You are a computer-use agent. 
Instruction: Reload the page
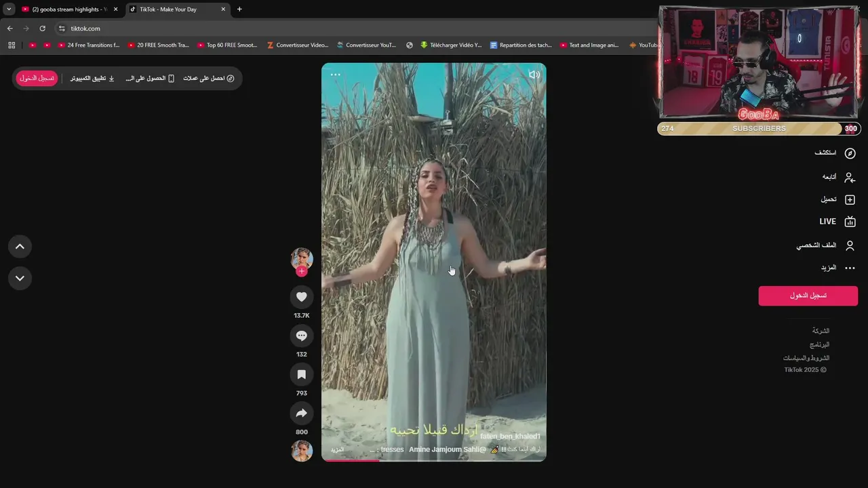pyautogui.click(x=42, y=28)
